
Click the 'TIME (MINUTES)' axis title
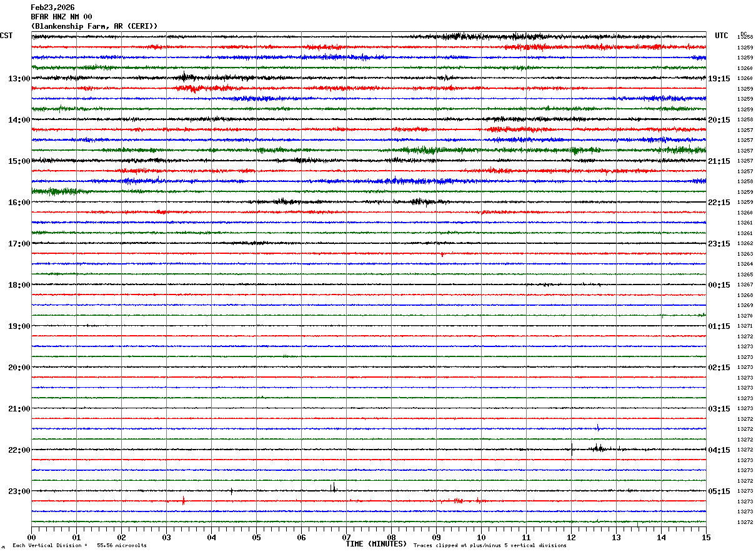tap(376, 544)
